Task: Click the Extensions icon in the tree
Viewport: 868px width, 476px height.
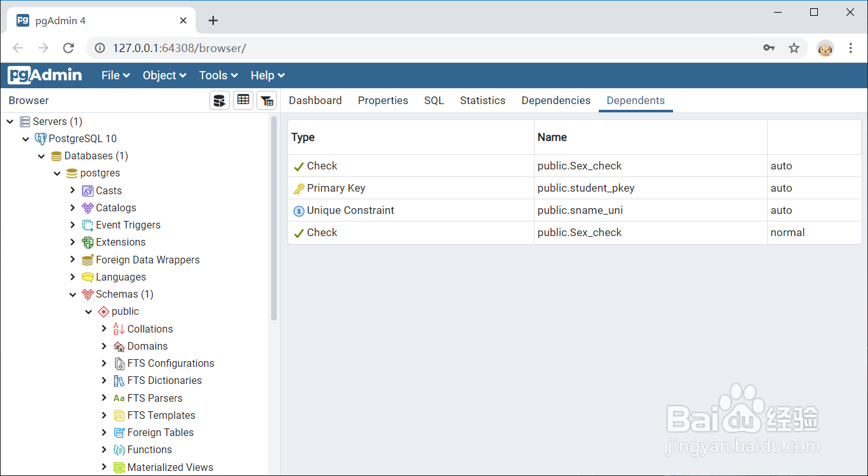Action: (x=88, y=242)
